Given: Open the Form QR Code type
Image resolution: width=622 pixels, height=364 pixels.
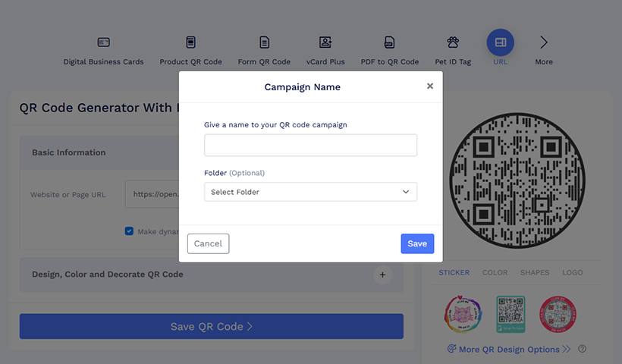Looking at the screenshot, I should click(x=264, y=42).
